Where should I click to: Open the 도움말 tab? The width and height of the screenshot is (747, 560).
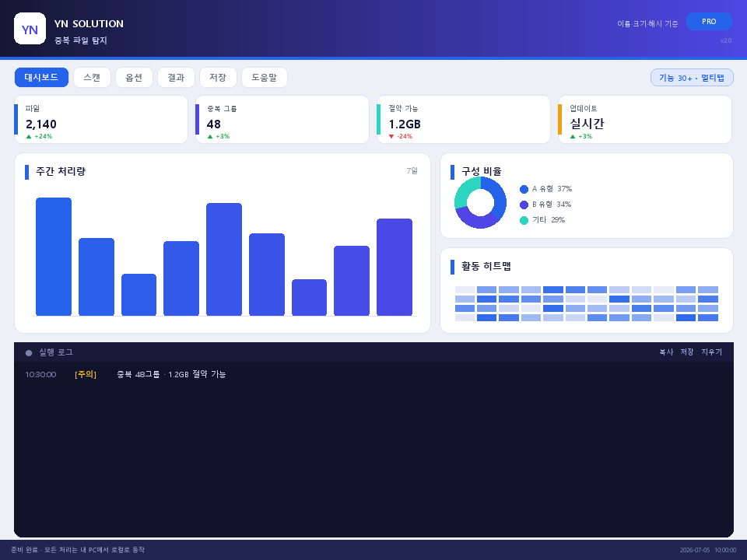(265, 77)
